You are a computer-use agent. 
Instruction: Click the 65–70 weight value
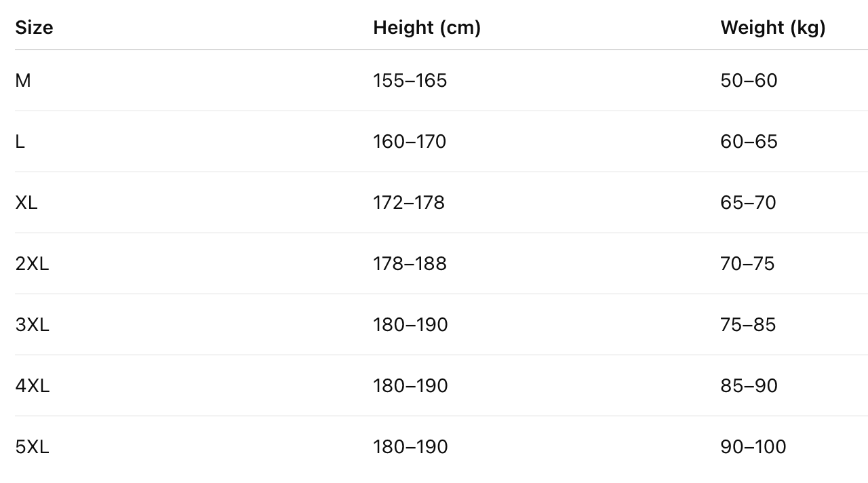748,203
